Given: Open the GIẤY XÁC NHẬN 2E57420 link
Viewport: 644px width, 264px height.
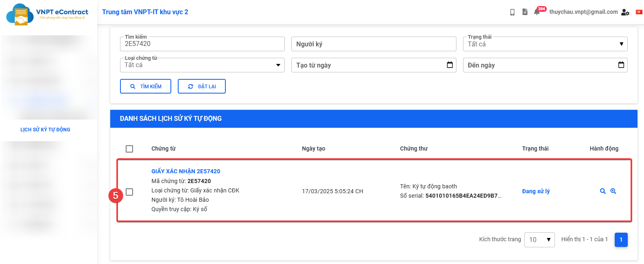Looking at the screenshot, I should click(x=186, y=171).
